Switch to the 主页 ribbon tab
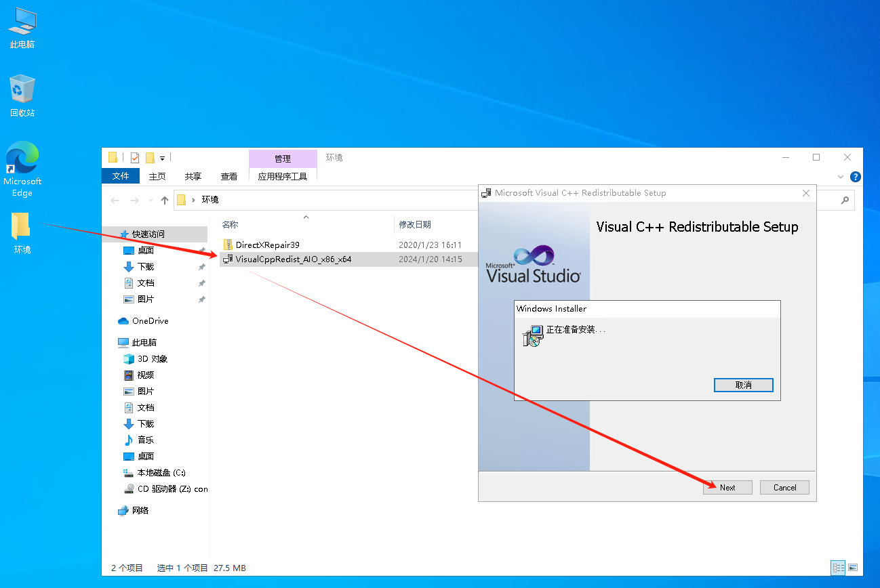 (x=157, y=176)
